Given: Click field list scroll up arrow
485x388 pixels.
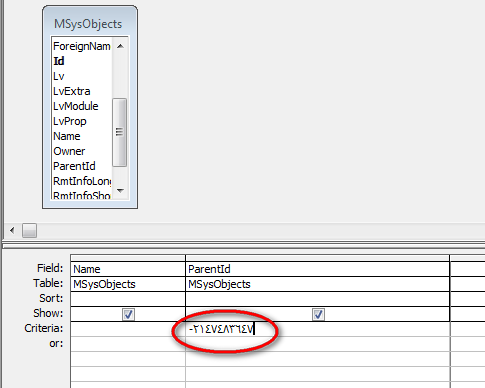Looking at the screenshot, I should [x=120, y=46].
